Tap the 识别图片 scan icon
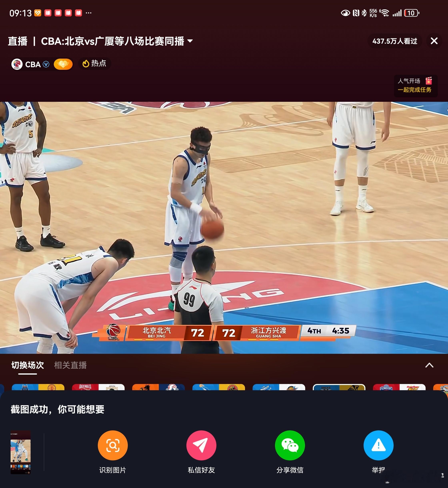 click(112, 445)
